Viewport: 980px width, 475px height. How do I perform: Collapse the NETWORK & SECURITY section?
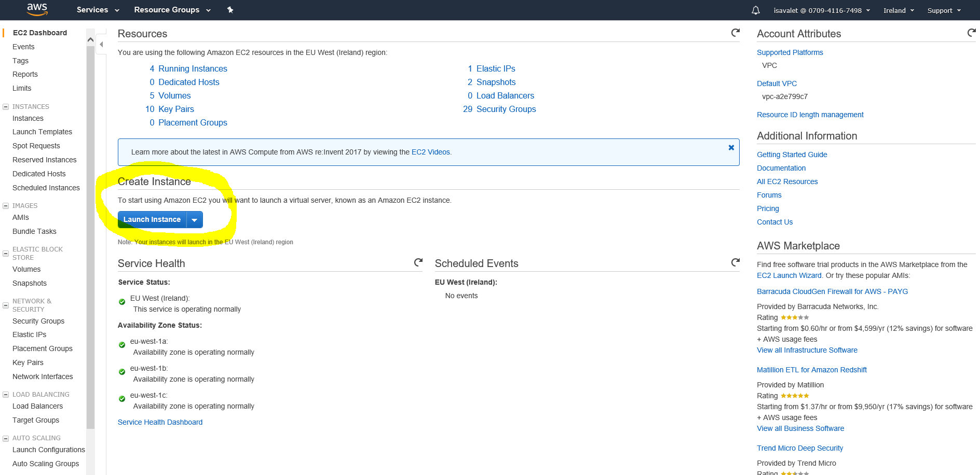pyautogui.click(x=6, y=305)
